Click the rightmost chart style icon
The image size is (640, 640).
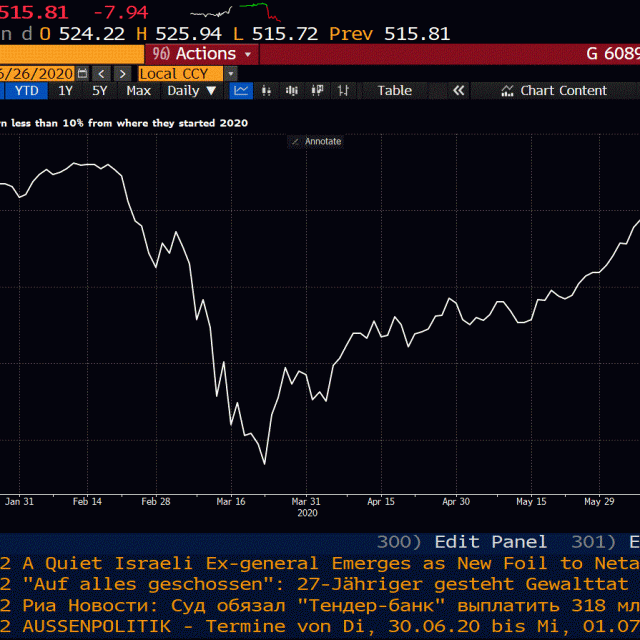[x=343, y=91]
